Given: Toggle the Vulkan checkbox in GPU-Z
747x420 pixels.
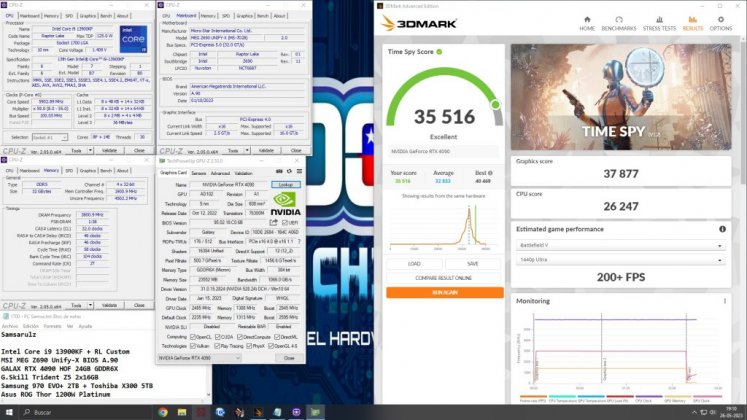Looking at the screenshot, I should point(192,346).
